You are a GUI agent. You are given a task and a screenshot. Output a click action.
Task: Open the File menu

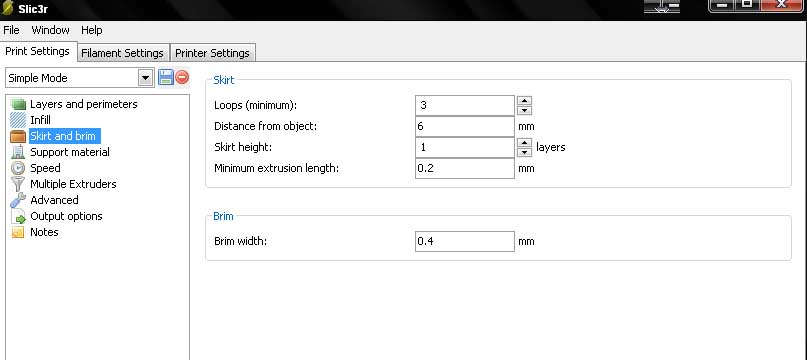pyautogui.click(x=11, y=30)
